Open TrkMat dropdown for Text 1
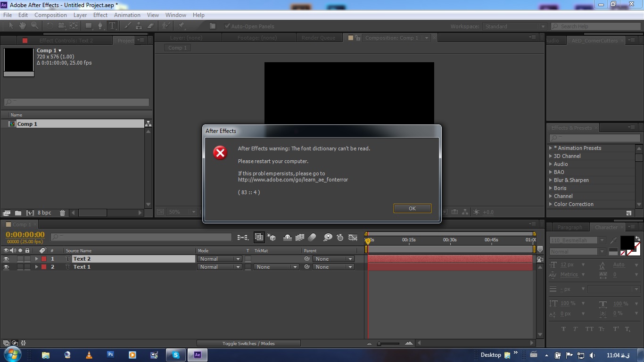644x362 pixels. 276,267
